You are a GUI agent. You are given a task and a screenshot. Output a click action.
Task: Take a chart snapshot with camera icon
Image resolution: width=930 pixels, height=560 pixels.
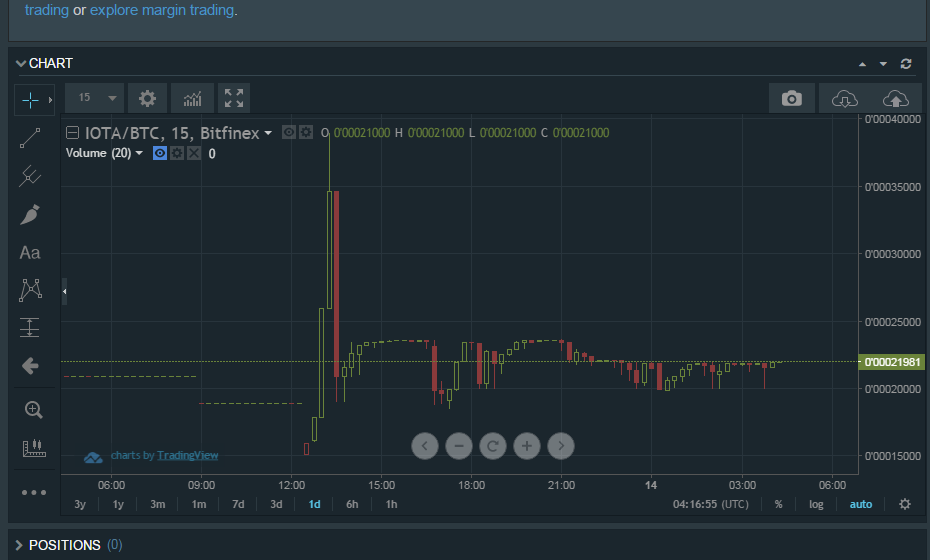(791, 98)
